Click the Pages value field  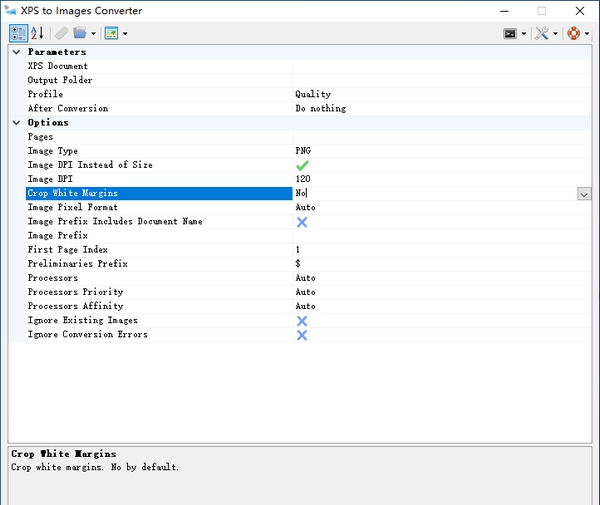[x=442, y=137]
